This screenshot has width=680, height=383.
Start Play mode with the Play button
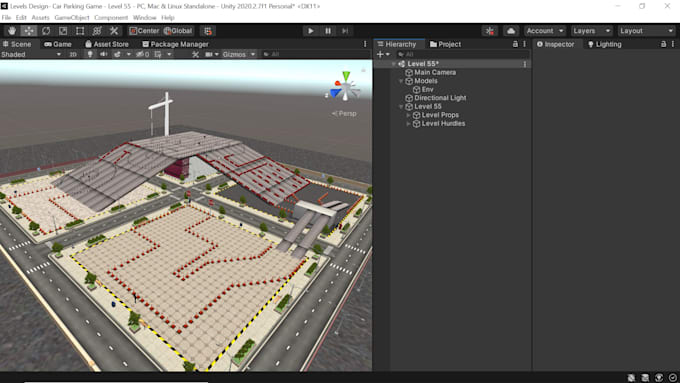point(311,31)
